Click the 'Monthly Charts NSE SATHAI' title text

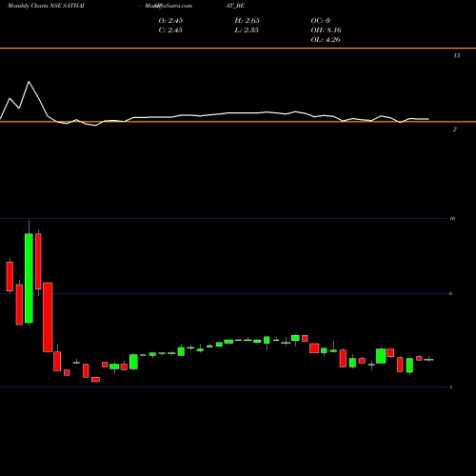[46, 6]
